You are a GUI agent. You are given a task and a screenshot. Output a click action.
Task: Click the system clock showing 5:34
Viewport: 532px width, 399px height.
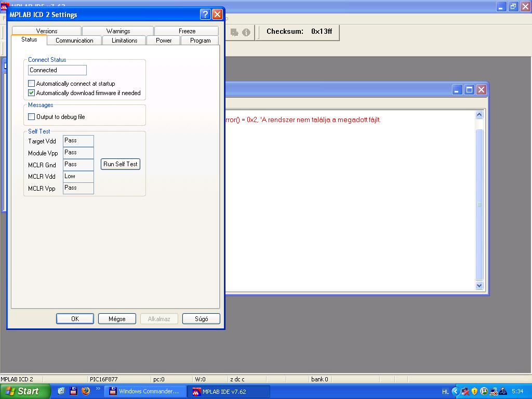tap(517, 392)
